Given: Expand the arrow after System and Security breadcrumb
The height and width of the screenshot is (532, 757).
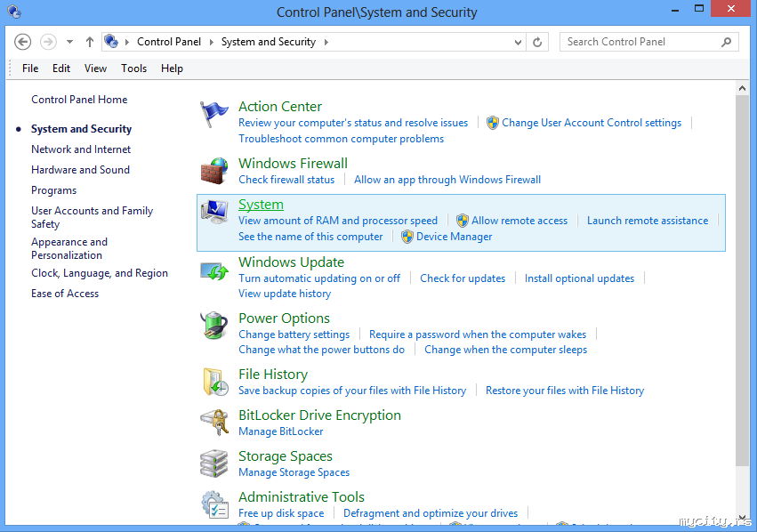Looking at the screenshot, I should (x=326, y=42).
